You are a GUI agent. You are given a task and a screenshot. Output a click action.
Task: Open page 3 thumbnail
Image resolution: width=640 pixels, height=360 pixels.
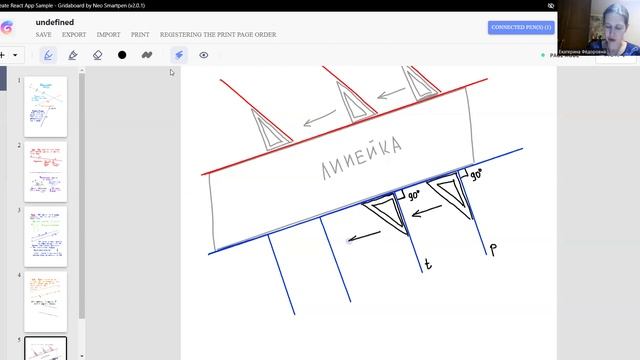coord(45,237)
